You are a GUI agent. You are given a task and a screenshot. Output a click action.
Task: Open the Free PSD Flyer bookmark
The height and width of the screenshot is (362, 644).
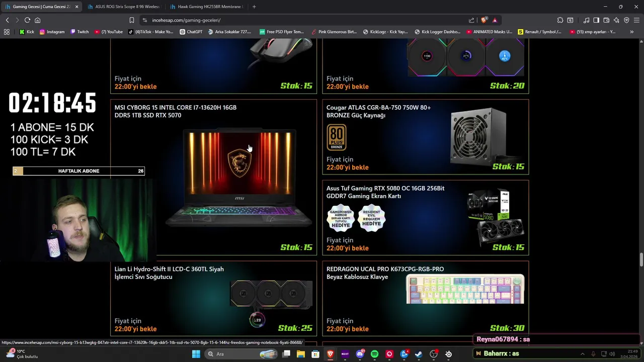pos(282,32)
